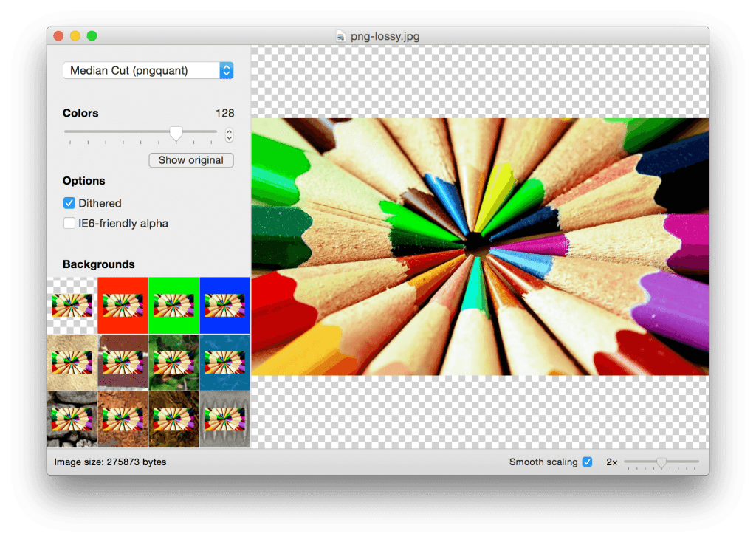This screenshot has width=756, height=542.
Task: Toggle Smooth scaling off
Action: pos(587,462)
